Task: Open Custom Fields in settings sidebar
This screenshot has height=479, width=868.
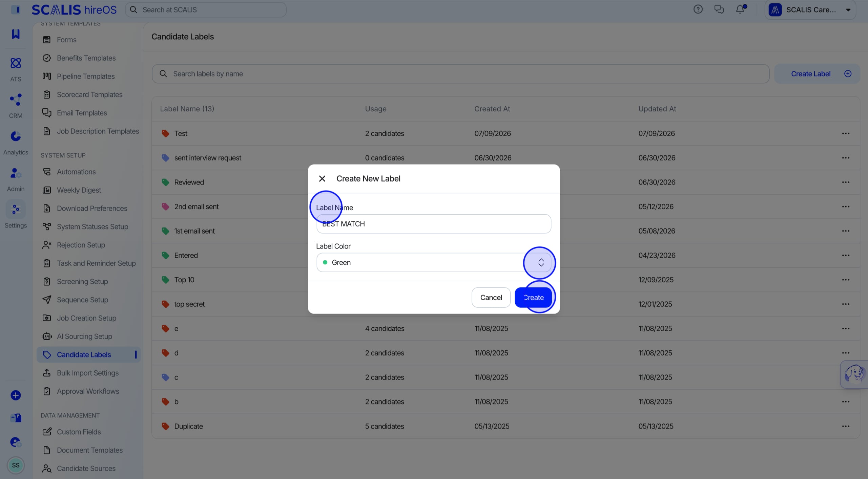Action: click(89, 432)
